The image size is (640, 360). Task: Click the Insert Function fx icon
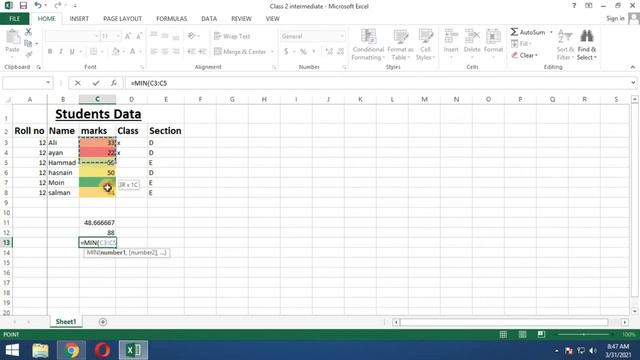point(113,83)
